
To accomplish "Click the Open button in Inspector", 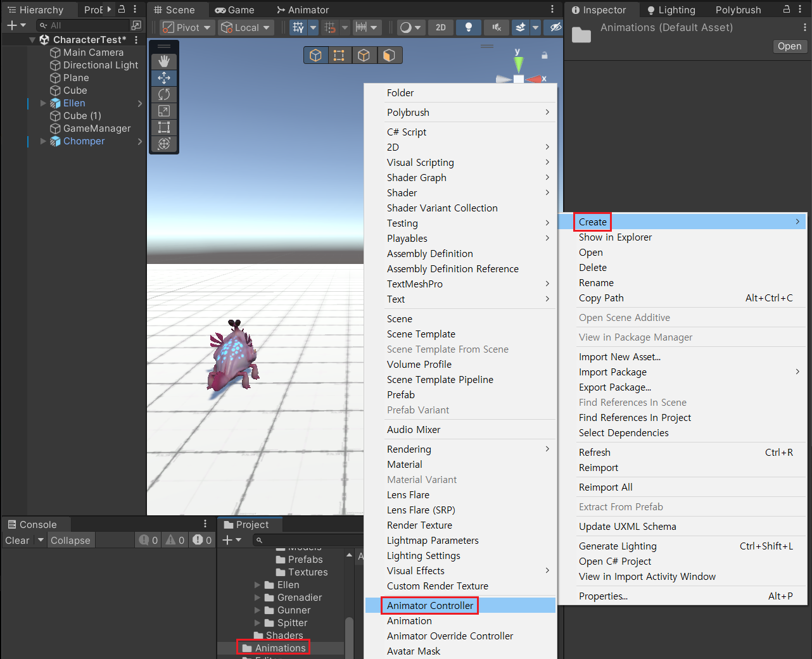I will (789, 46).
